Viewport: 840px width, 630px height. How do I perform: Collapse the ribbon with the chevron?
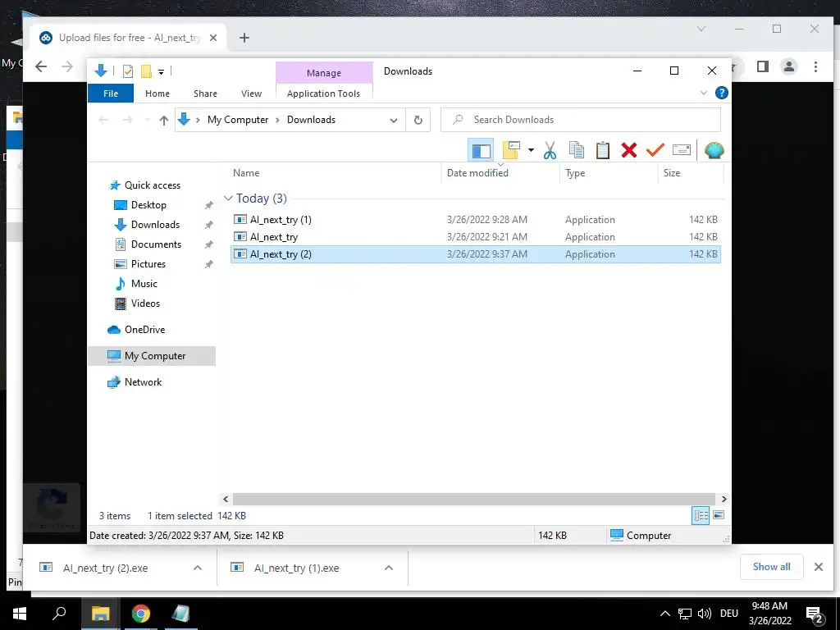click(x=704, y=93)
